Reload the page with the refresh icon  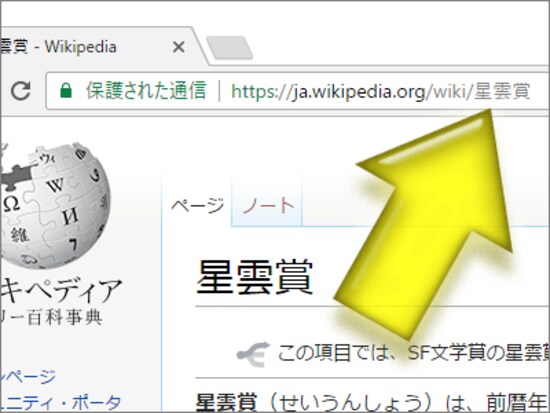(x=21, y=91)
